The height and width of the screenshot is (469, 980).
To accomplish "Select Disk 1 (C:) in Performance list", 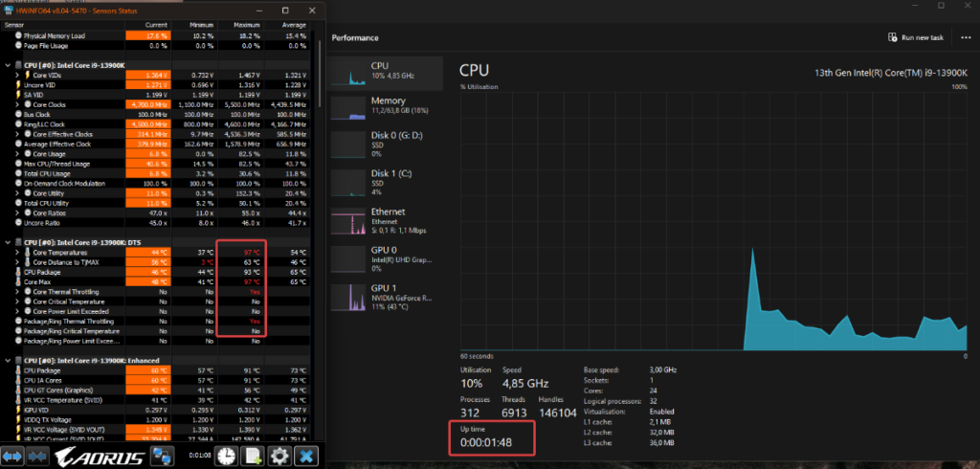I will point(386,182).
